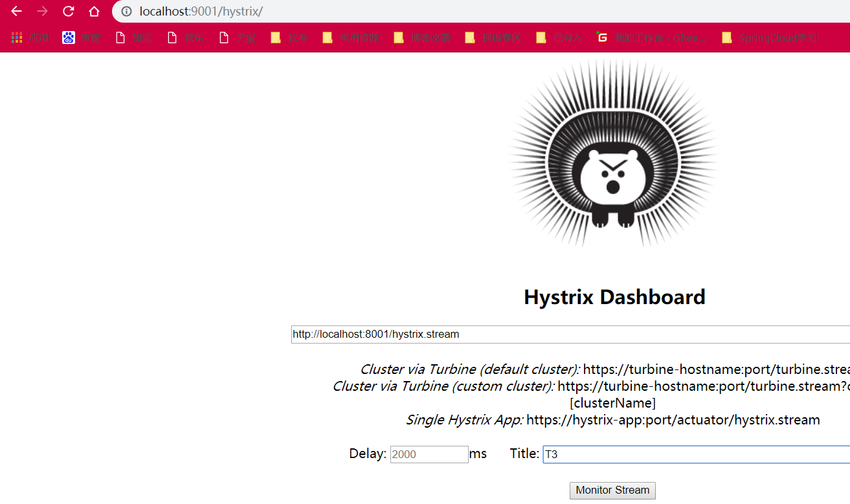The width and height of the screenshot is (850, 504).
Task: Click the 'Cluster via Turbine (custom cluster):' text
Action: (x=443, y=386)
